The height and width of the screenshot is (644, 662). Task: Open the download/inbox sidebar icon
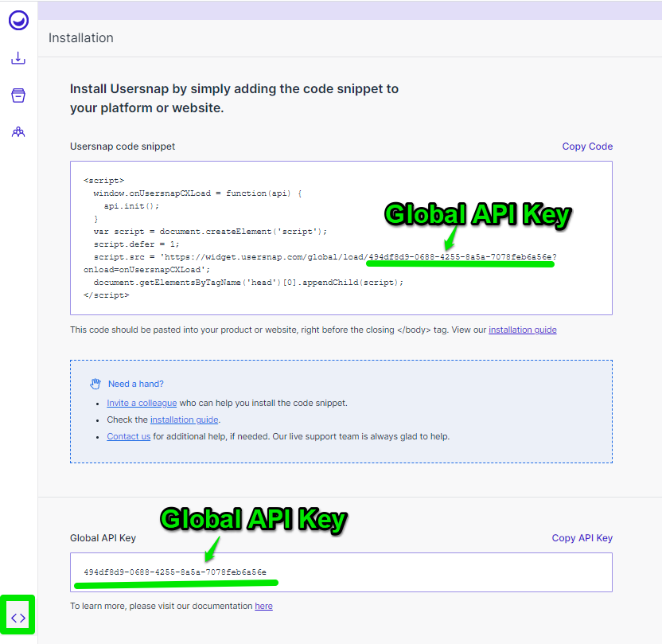pos(18,58)
